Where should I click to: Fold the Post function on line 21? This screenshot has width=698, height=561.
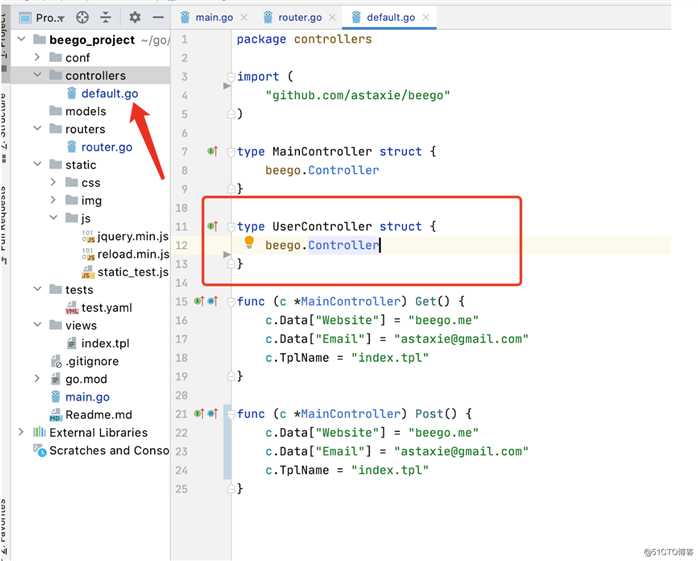231,414
